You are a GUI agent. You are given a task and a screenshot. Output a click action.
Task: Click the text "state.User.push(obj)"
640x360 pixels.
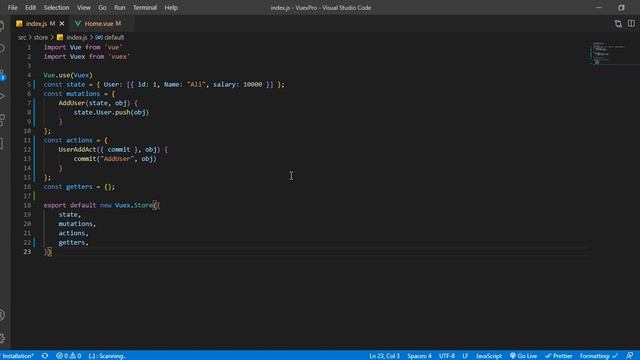click(x=111, y=112)
